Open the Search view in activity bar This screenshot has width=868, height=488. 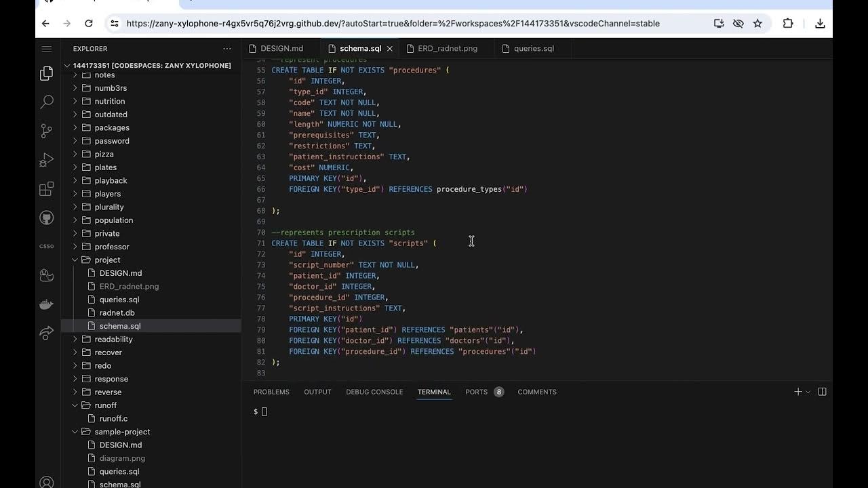(x=47, y=102)
